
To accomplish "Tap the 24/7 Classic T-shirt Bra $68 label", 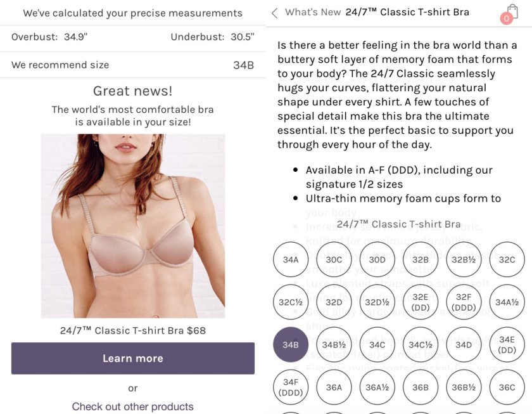I will point(133,330).
